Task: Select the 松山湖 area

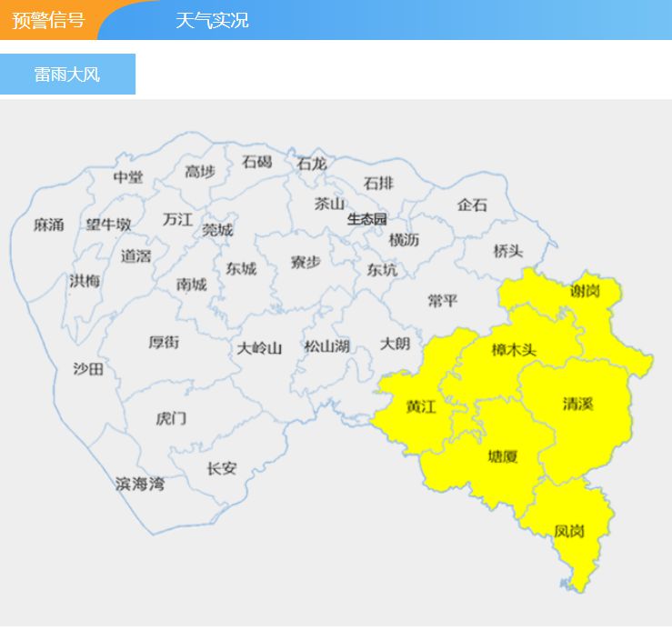Action: tap(327, 346)
